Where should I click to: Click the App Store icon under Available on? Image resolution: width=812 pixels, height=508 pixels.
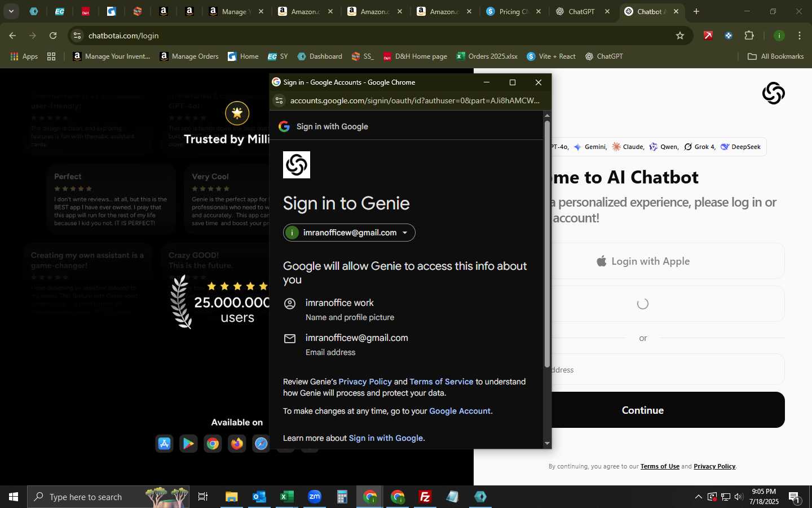point(165,444)
